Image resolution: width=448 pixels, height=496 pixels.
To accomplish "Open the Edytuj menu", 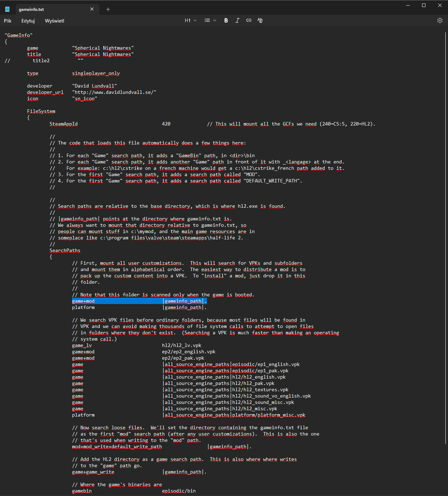I will 28,21.
